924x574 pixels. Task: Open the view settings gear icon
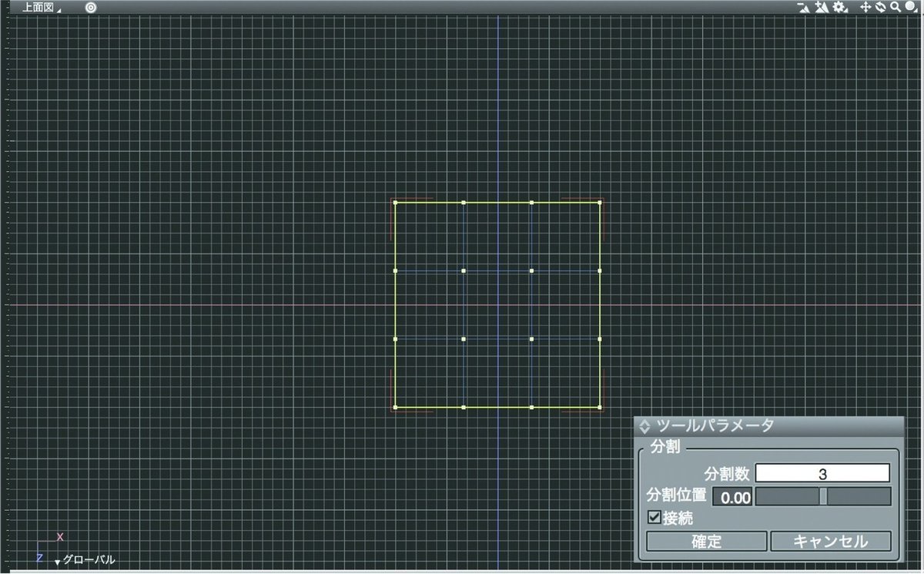[838, 6]
